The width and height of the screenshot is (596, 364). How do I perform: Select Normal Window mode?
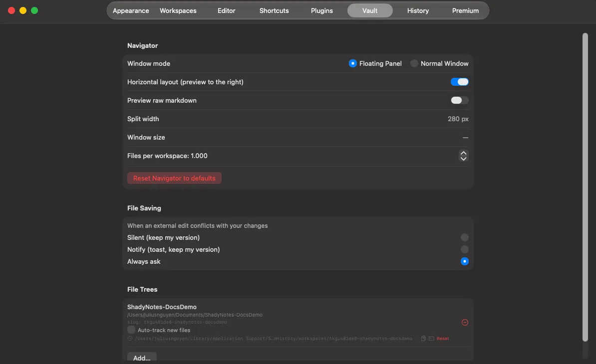click(x=414, y=63)
